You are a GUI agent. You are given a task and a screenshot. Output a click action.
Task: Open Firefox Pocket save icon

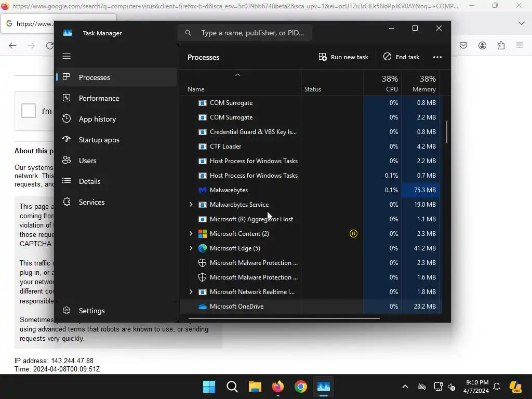[463, 46]
